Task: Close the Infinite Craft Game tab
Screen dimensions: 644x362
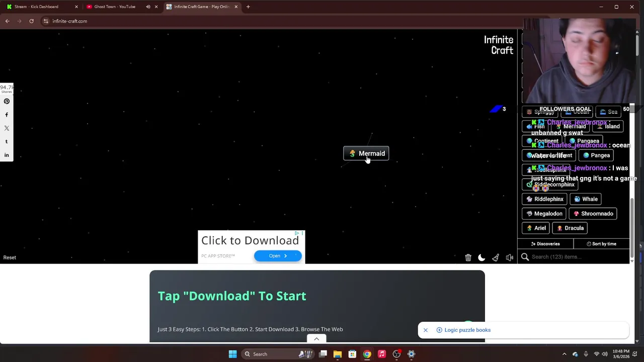Action: tap(236, 7)
